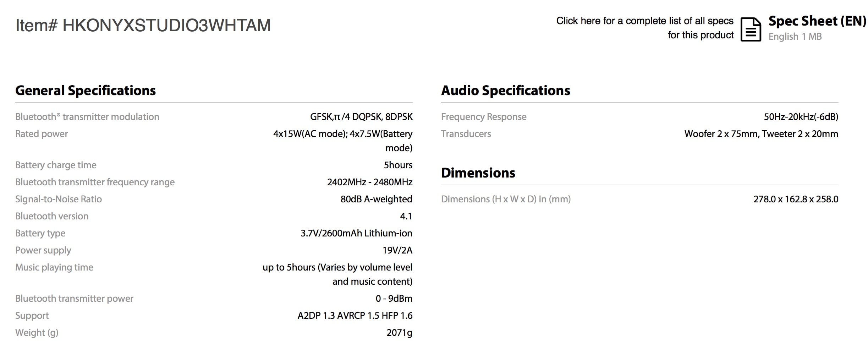The image size is (868, 360).
Task: Click the Dimensions section heading
Action: pos(478,173)
